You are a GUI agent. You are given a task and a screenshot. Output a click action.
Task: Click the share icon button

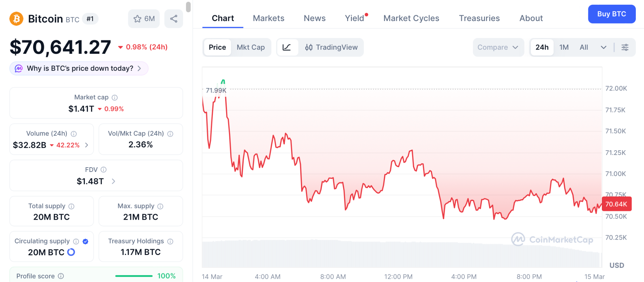(x=174, y=19)
